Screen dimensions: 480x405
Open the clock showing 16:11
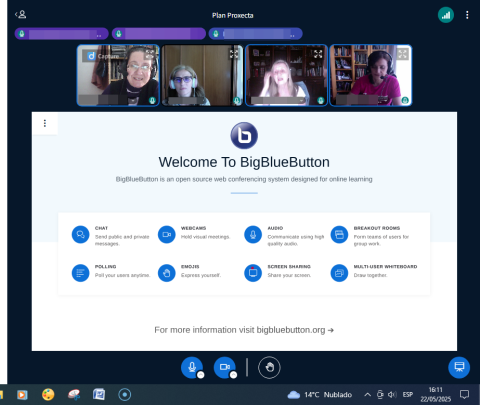(435, 395)
